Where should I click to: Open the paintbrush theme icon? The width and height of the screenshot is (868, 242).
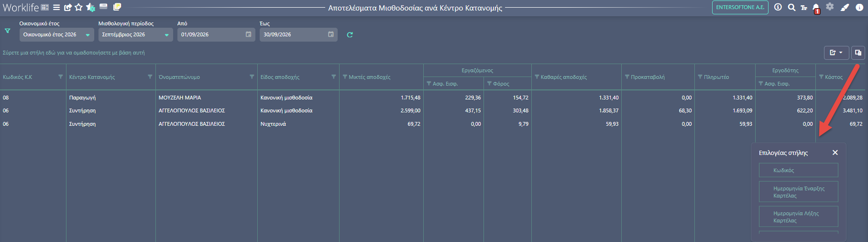845,7
